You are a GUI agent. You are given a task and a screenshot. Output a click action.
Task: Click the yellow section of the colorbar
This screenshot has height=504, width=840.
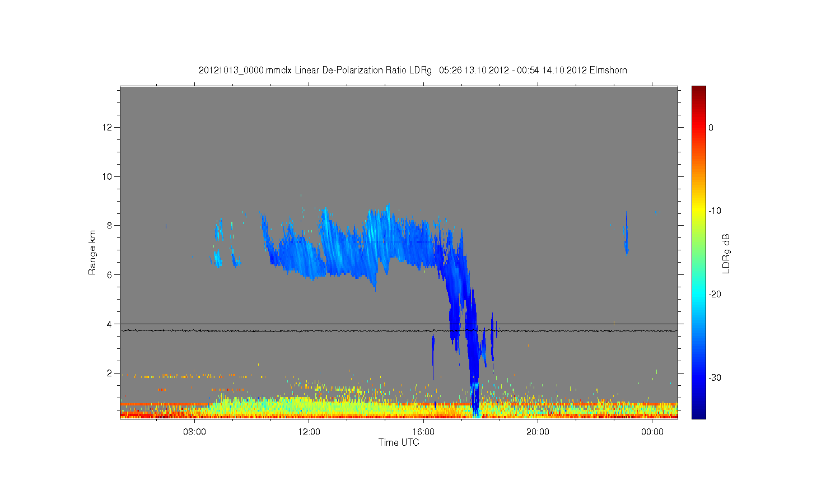[699, 210]
